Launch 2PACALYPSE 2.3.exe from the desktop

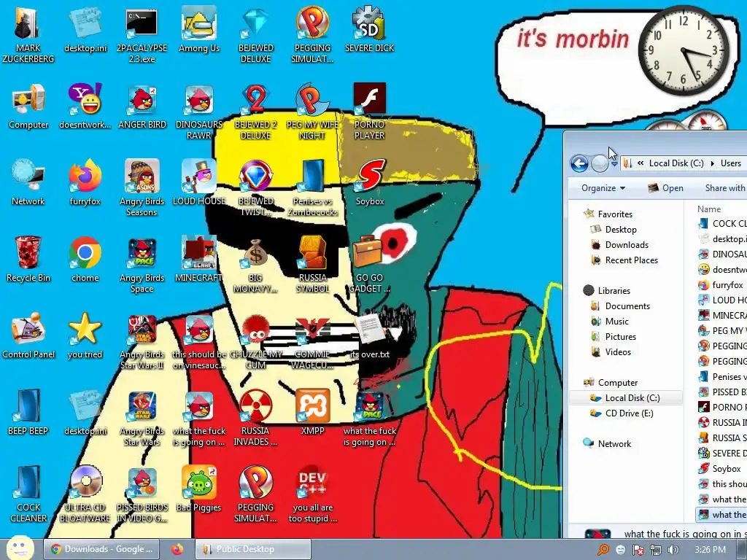(x=142, y=35)
